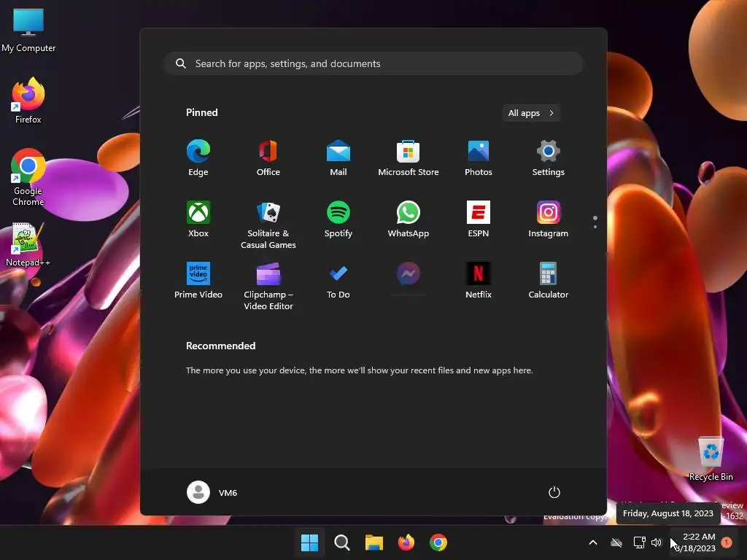Click the Start menu search box

[373, 63]
